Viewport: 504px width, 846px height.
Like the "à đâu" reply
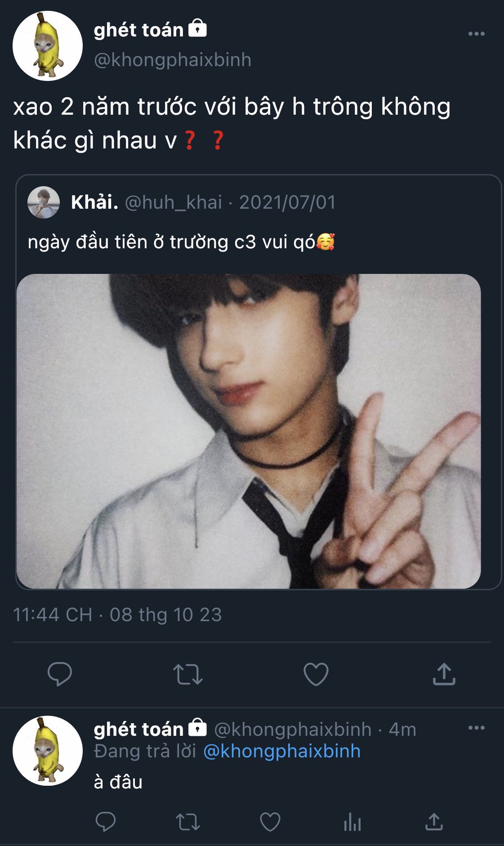coord(270,822)
